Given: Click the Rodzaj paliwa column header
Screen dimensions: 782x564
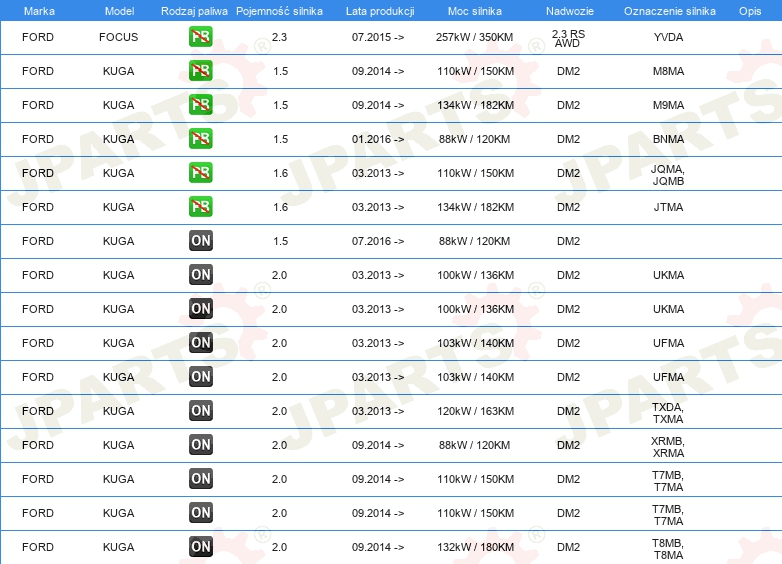Looking at the screenshot, I should (x=194, y=11).
